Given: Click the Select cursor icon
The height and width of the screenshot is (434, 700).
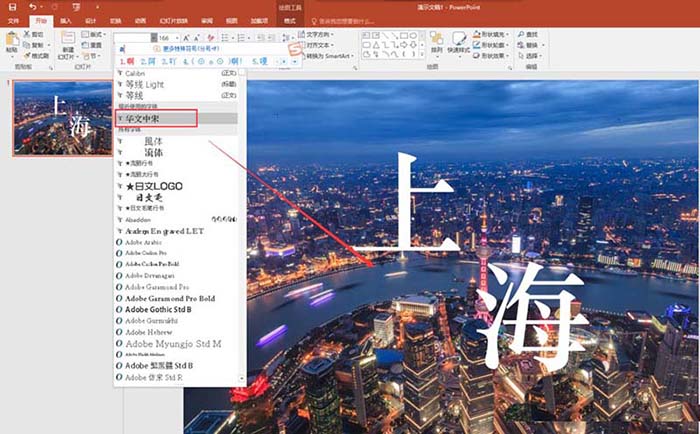Looking at the screenshot, I should [521, 56].
